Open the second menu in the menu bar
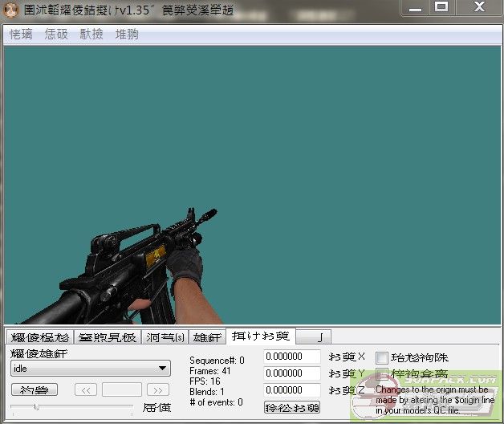Image resolution: width=504 pixels, height=424 pixels. [x=56, y=35]
